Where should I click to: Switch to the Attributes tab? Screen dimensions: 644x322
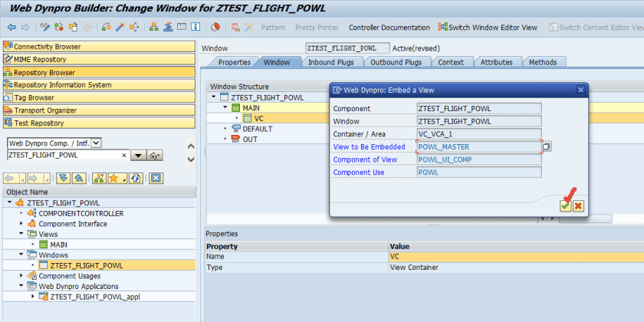497,62
